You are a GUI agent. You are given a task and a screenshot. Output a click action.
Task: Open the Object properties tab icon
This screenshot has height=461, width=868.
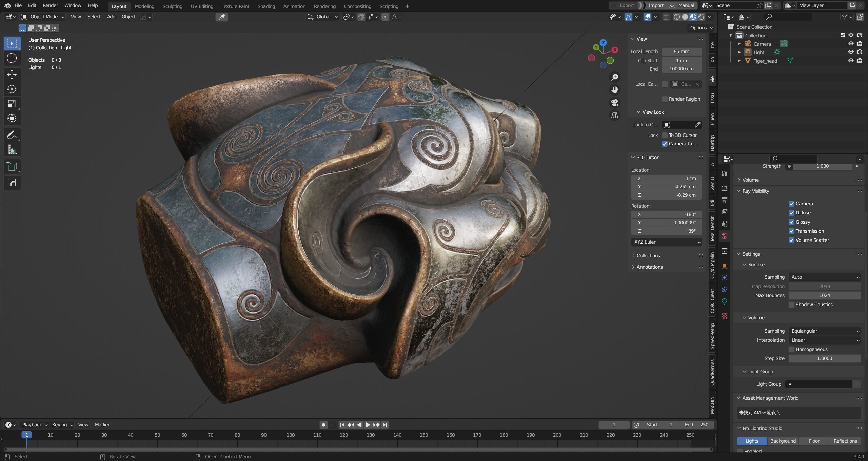pyautogui.click(x=724, y=266)
